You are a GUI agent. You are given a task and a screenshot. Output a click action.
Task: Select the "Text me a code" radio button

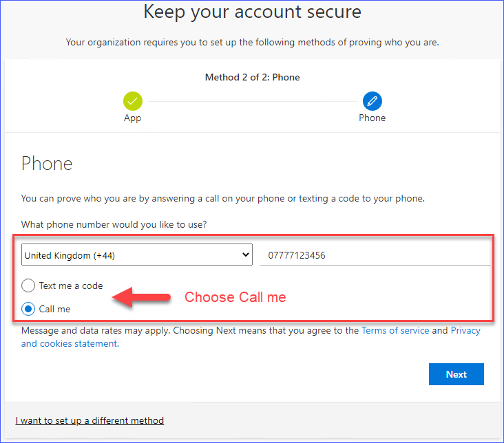point(28,285)
